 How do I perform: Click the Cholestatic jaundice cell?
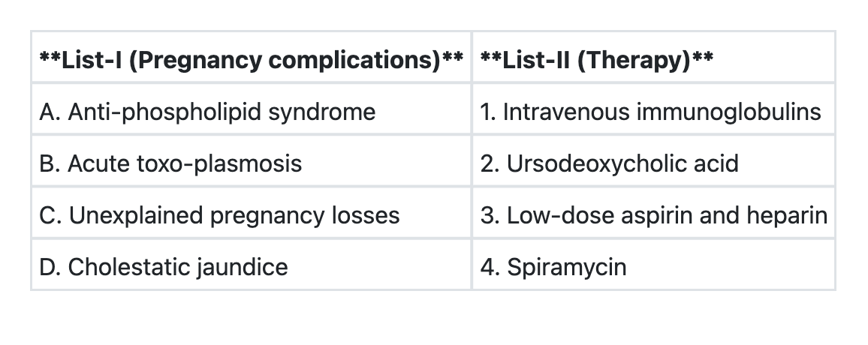251,267
